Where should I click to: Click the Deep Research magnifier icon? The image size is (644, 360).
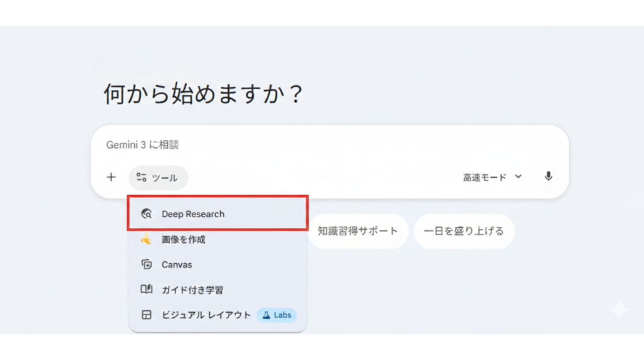147,214
